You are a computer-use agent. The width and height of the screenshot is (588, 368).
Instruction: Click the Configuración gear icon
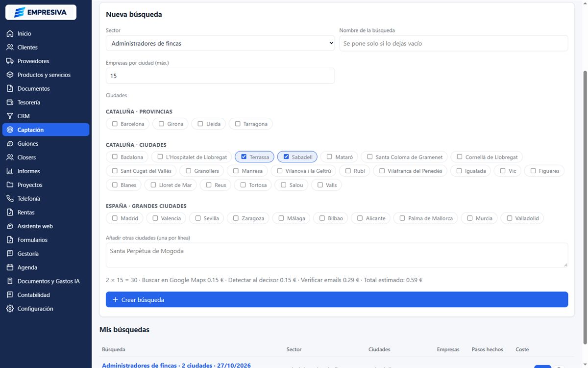tap(10, 309)
